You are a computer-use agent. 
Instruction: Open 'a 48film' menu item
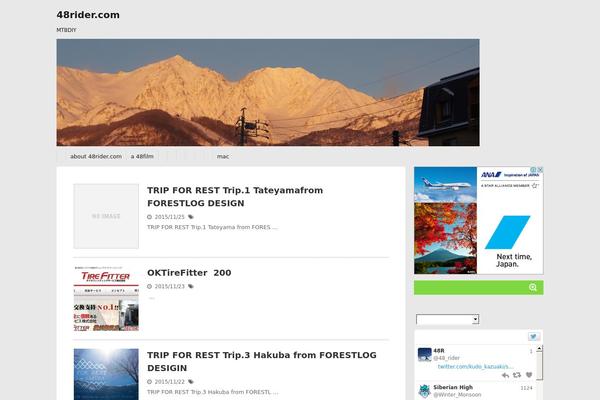pyautogui.click(x=142, y=156)
